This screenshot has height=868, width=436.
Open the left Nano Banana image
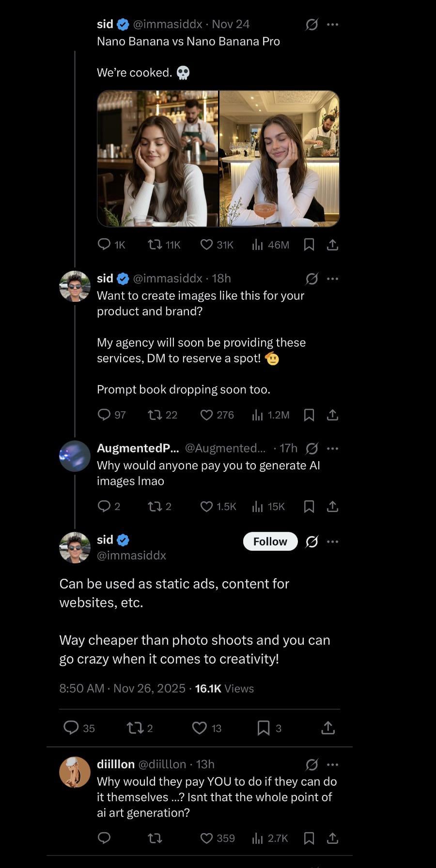(158, 158)
